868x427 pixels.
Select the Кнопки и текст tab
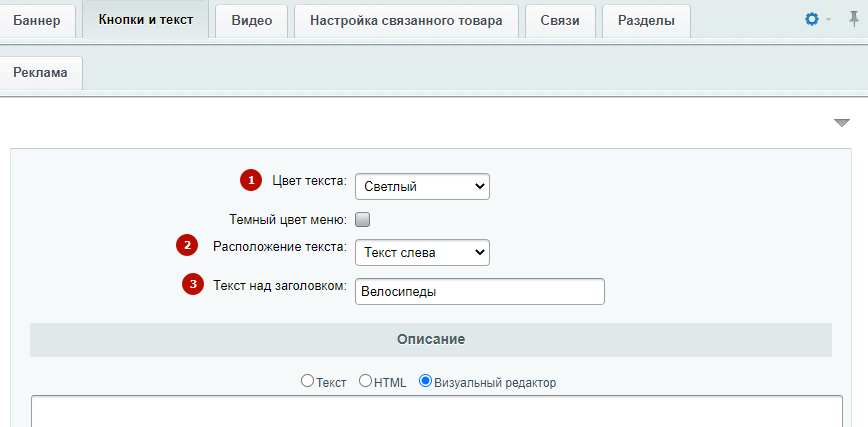point(146,20)
